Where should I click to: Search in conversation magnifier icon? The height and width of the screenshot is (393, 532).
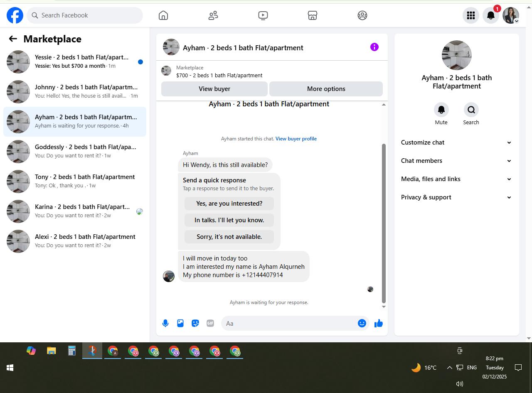471,110
